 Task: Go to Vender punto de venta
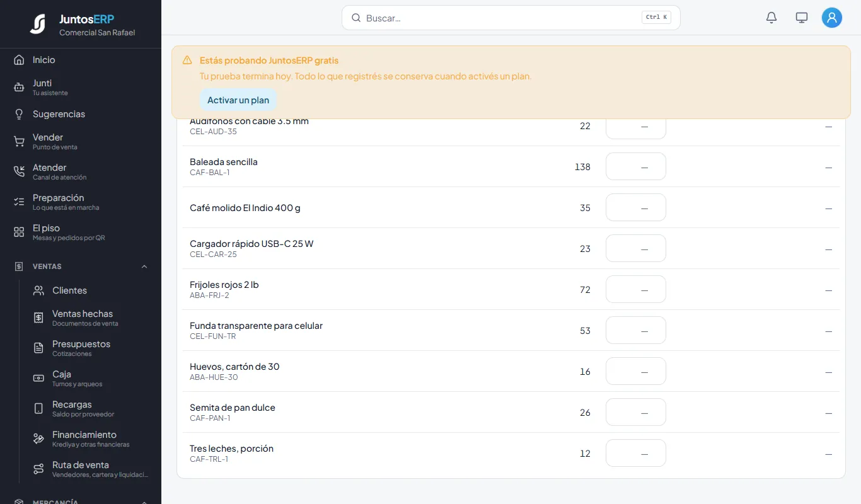pos(81,141)
